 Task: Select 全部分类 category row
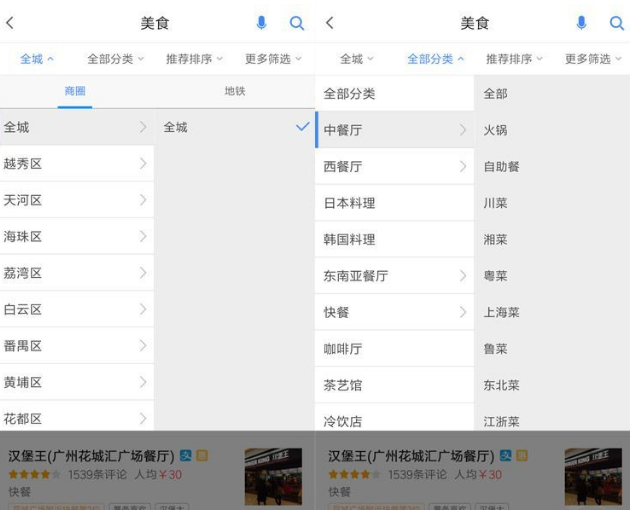[x=395, y=94]
